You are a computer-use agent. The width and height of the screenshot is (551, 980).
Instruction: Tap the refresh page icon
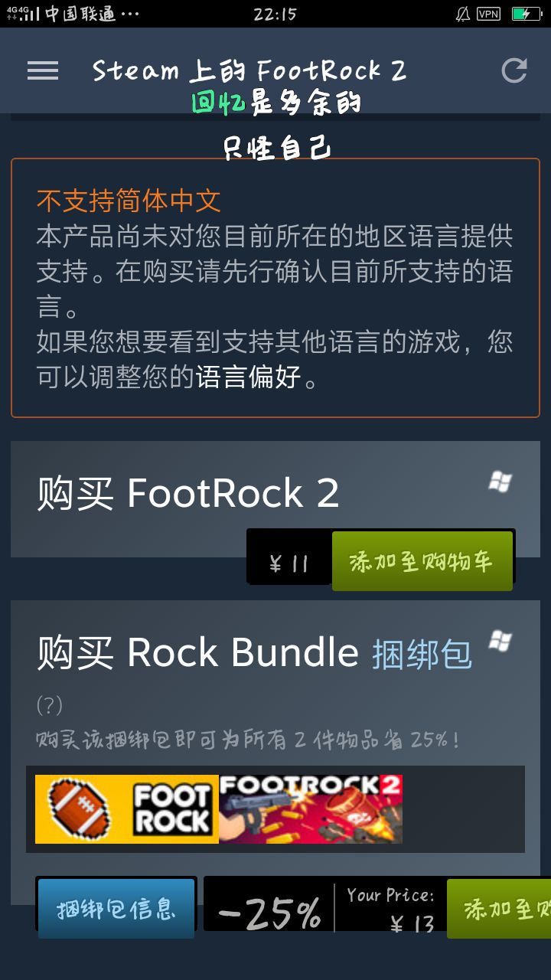click(514, 70)
